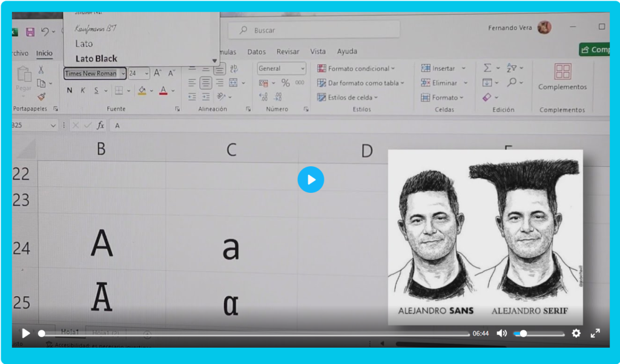Toggle italic with the K button
The image size is (620, 364).
coord(83,91)
